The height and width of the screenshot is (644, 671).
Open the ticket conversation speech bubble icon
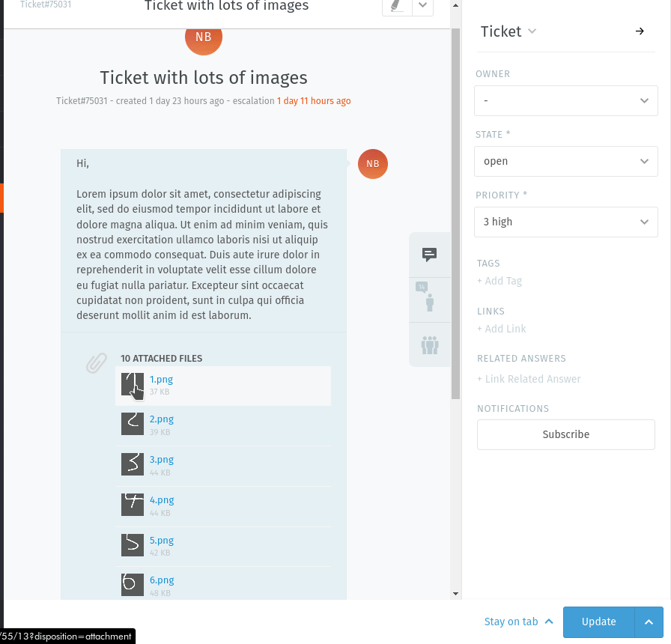[x=429, y=255]
